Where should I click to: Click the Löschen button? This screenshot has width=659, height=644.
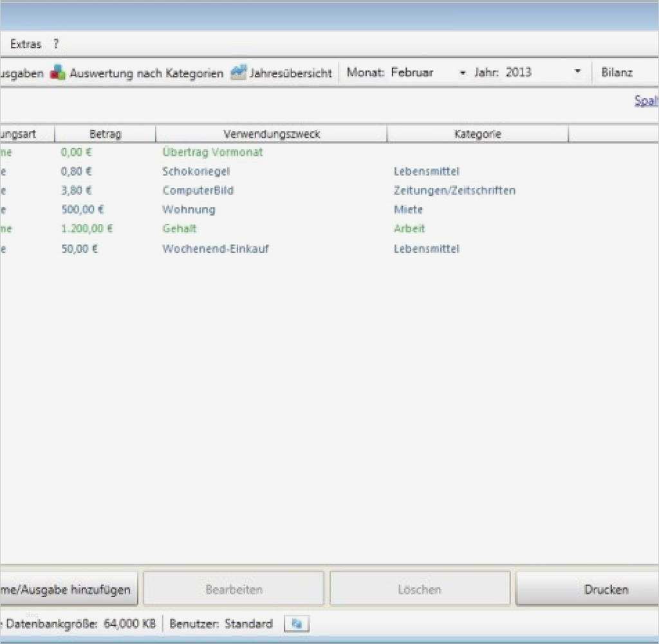point(420,589)
